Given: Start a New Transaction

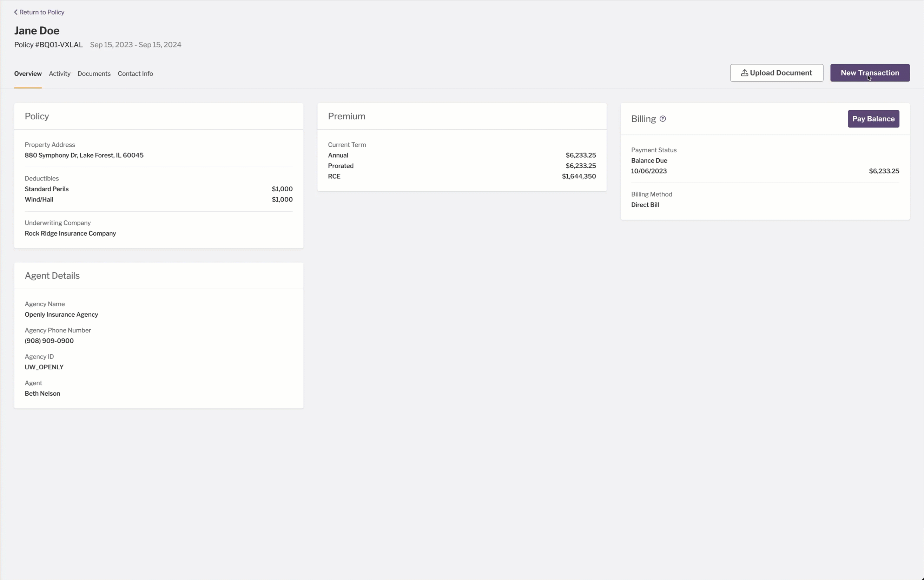Looking at the screenshot, I should pos(870,73).
